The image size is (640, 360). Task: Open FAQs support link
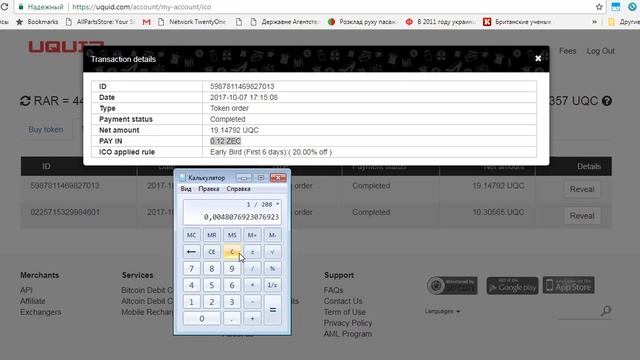coord(333,290)
